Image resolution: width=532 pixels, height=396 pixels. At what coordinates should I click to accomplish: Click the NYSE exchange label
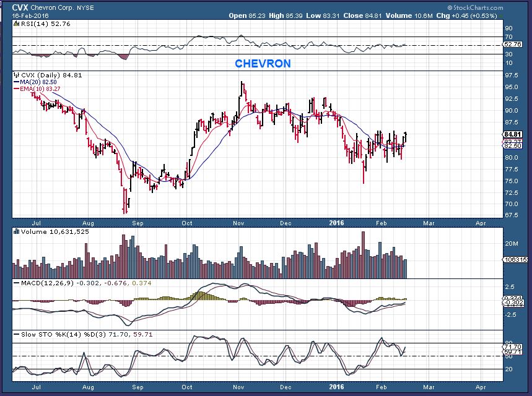(85, 7)
